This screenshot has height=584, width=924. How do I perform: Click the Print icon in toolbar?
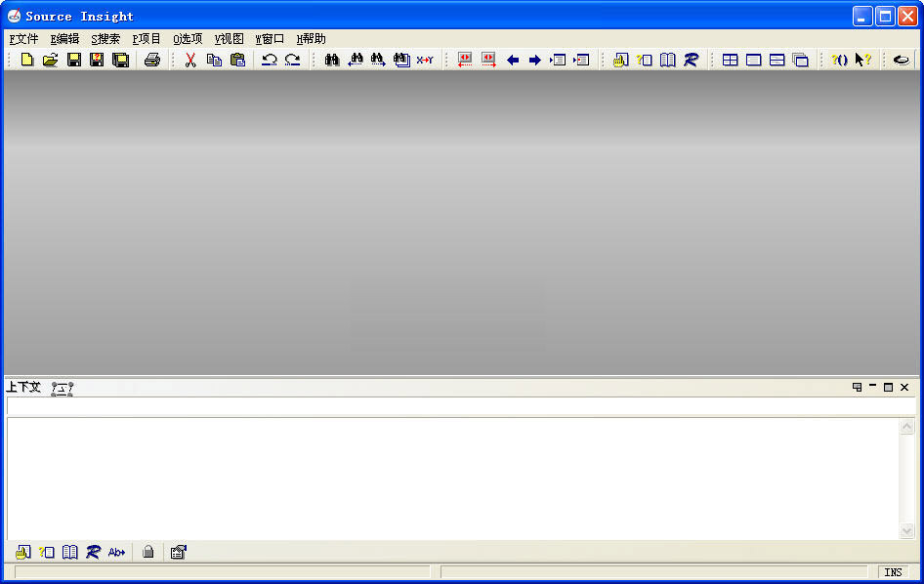click(x=152, y=61)
